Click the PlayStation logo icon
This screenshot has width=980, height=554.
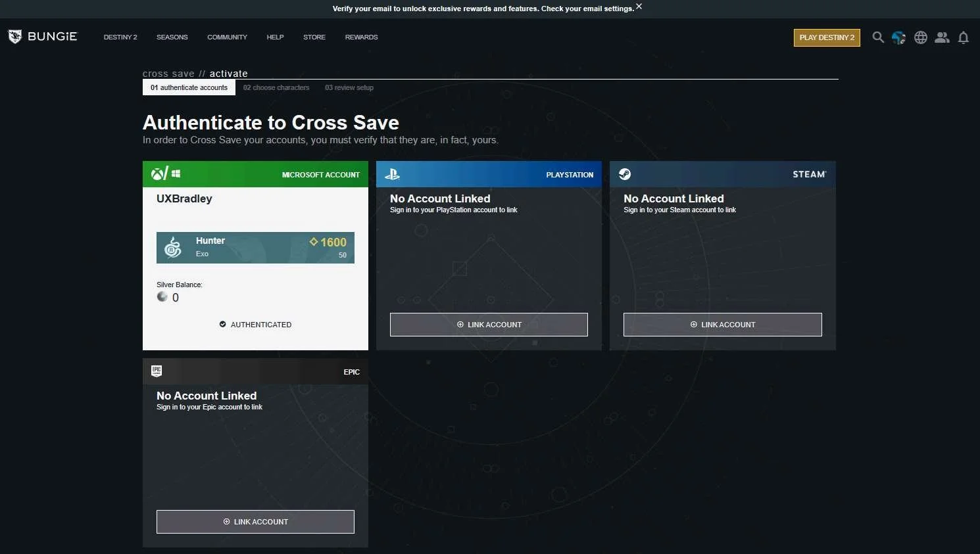(x=392, y=174)
